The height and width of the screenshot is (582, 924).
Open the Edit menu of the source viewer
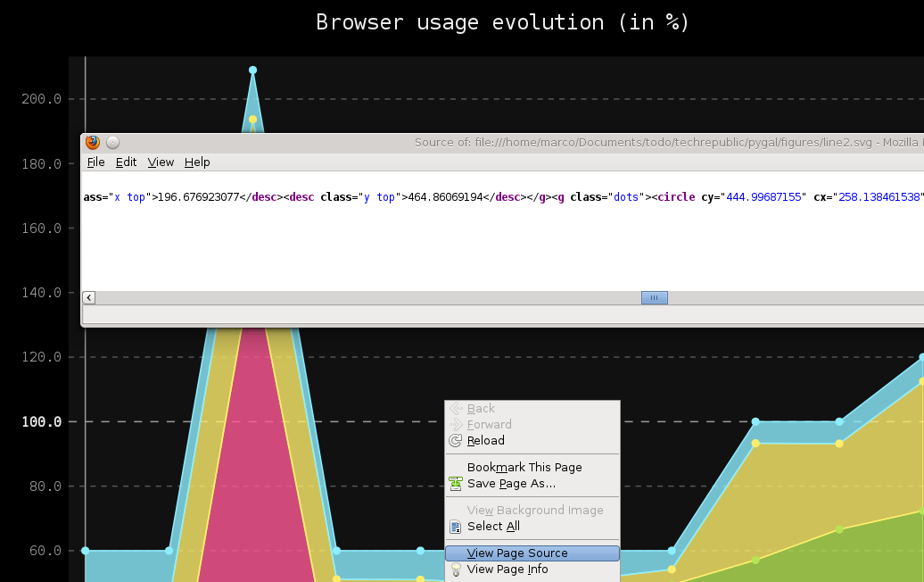pyautogui.click(x=126, y=162)
